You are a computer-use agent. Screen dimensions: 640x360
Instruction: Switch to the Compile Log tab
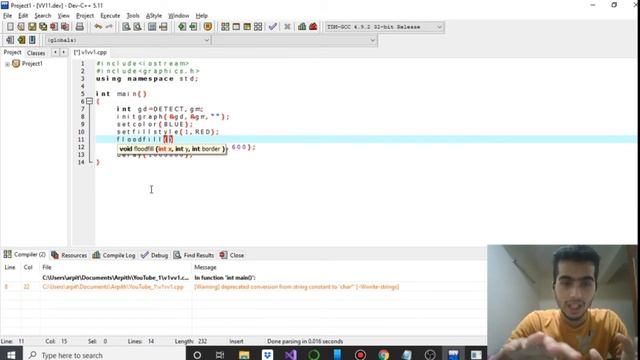114,255
